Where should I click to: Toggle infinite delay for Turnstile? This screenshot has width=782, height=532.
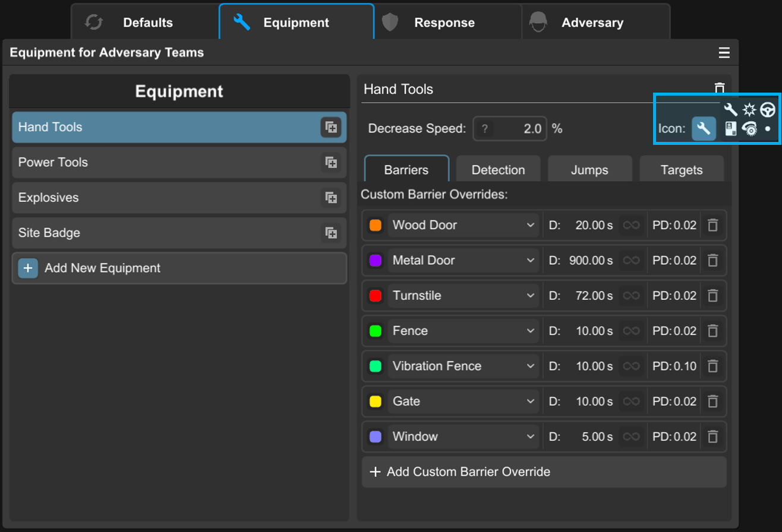(x=631, y=295)
